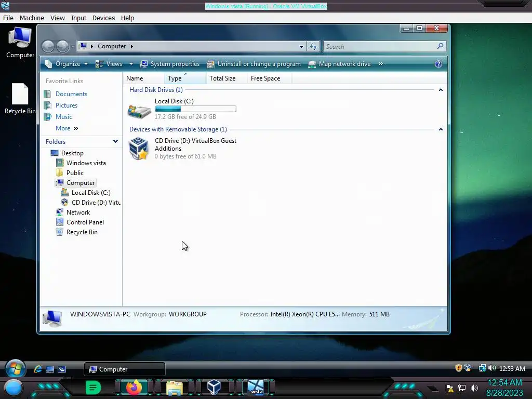Image resolution: width=532 pixels, height=399 pixels.
Task: Open the Views dropdown arrow
Action: click(x=131, y=64)
